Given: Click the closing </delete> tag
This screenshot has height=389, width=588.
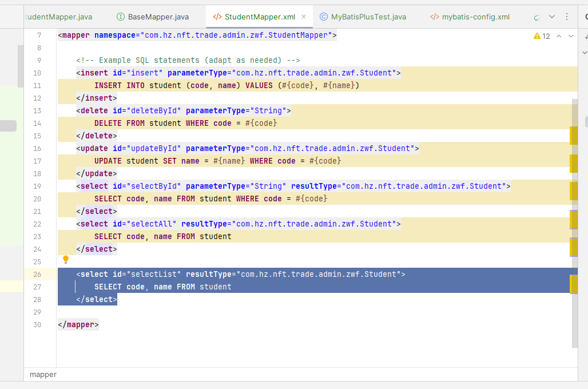Looking at the screenshot, I should click(97, 136).
